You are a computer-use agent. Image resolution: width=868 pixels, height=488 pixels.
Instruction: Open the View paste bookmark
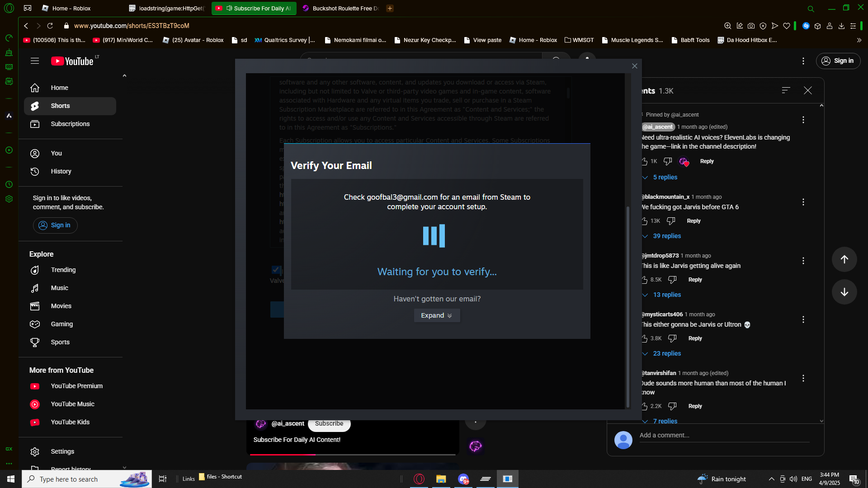483,40
